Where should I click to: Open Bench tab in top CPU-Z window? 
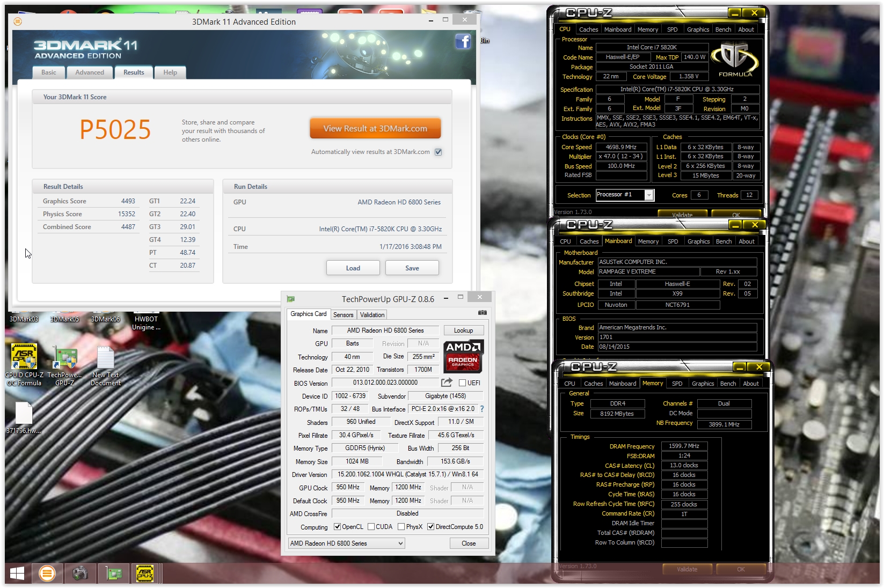[x=723, y=30]
